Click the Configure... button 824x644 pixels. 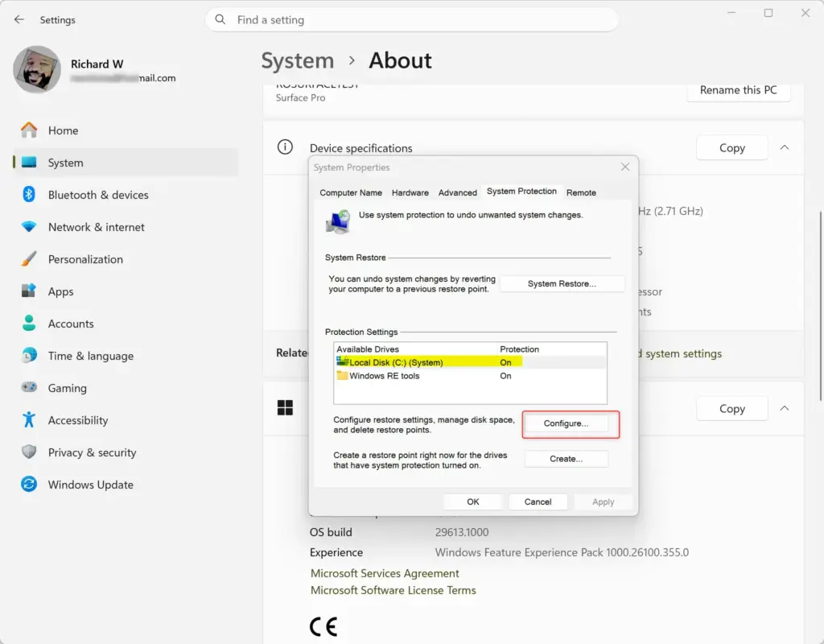566,423
